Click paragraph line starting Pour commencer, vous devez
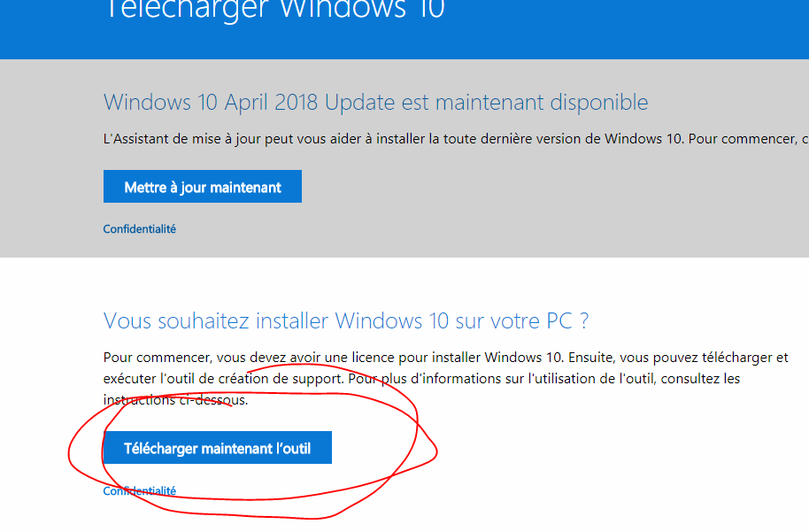 [445, 357]
